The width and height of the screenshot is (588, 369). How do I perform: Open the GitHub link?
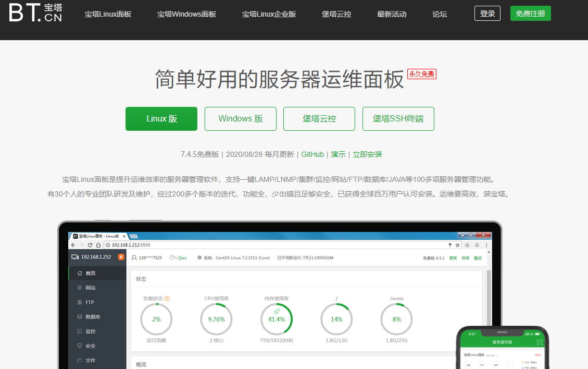[312, 154]
